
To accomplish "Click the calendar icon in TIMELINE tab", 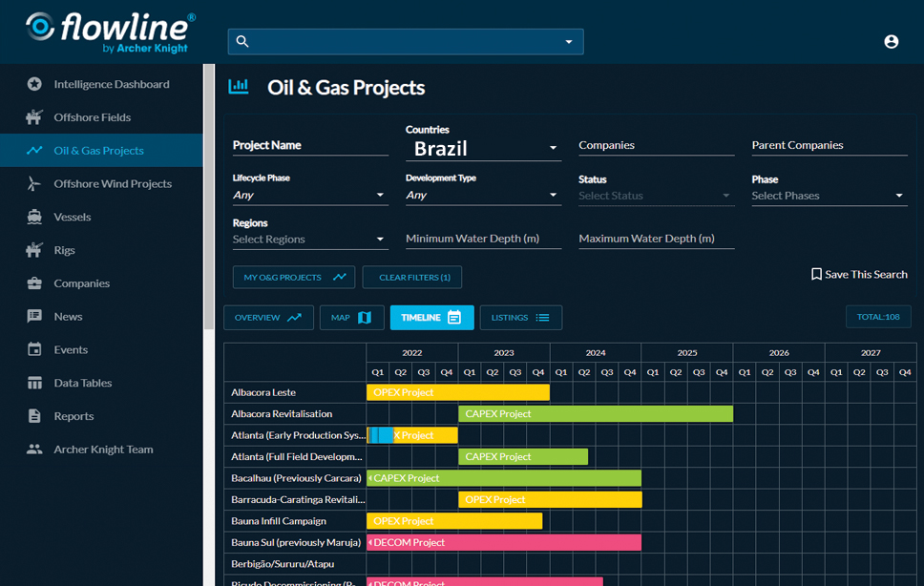I will tap(454, 318).
